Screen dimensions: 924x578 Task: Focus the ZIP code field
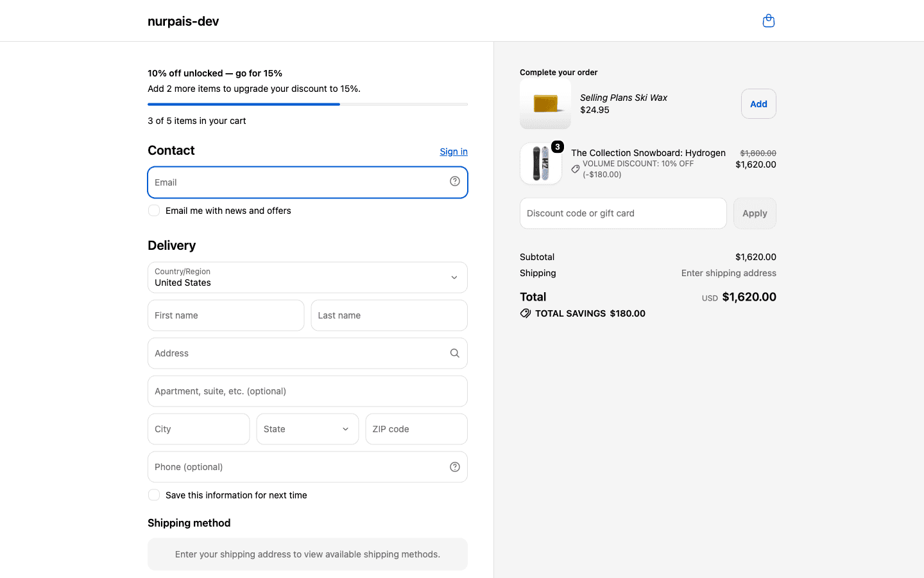click(x=416, y=429)
